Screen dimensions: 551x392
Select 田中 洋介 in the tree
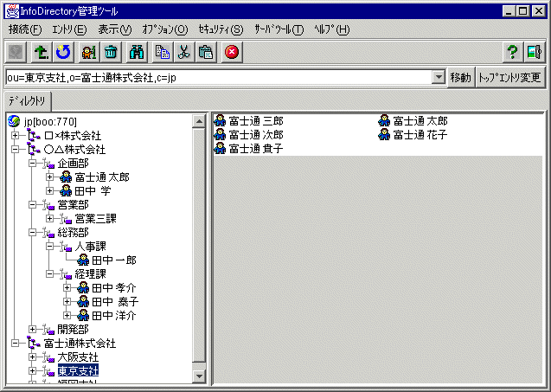(x=113, y=315)
